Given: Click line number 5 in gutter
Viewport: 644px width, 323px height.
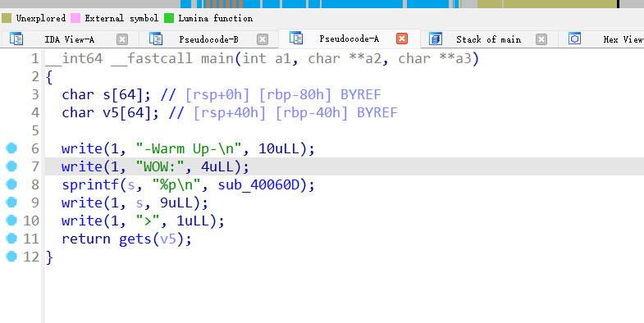Looking at the screenshot, I should 35,130.
